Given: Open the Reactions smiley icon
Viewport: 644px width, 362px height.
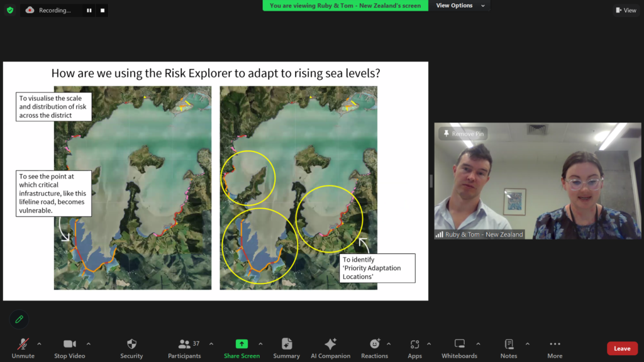Looking at the screenshot, I should (375, 344).
